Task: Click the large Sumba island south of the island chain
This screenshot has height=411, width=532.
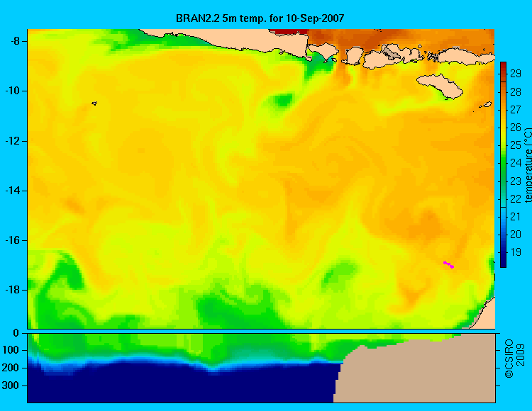Action: point(440,85)
